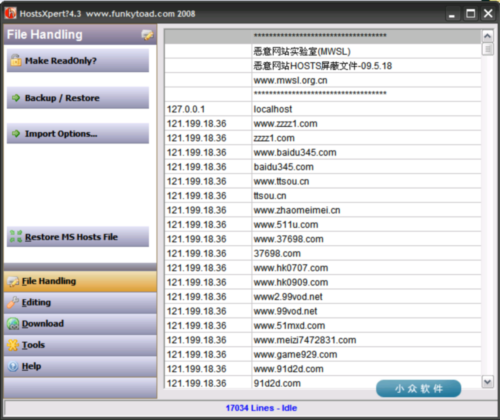Click green arrow icon beside Import Options

pos(16,134)
